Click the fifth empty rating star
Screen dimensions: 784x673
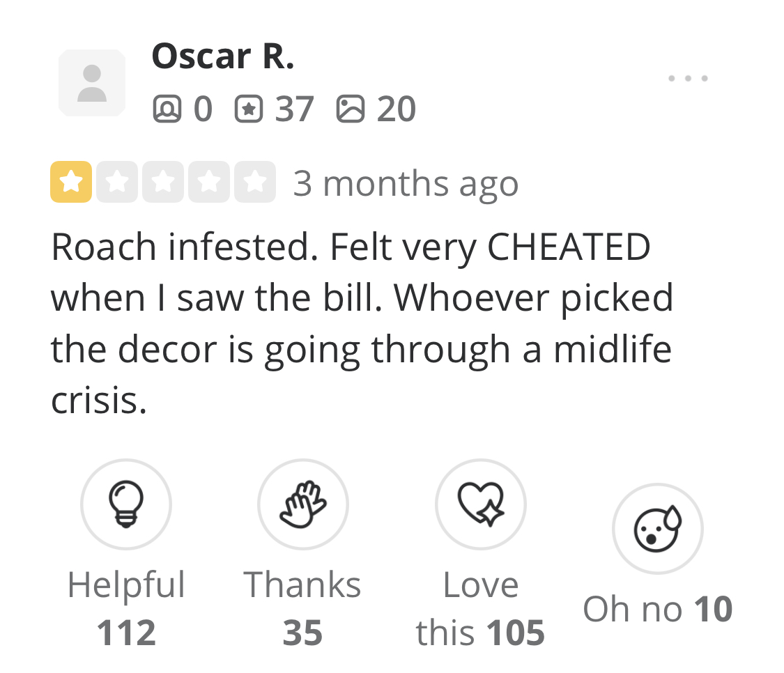point(255,182)
